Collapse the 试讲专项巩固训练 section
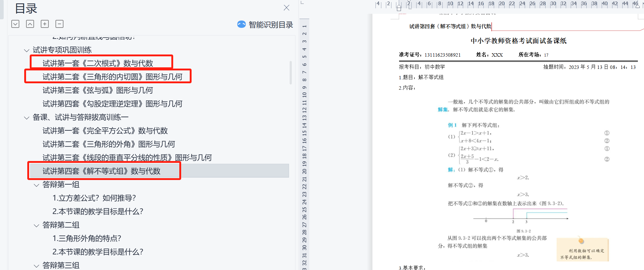The image size is (644, 270). (x=27, y=50)
